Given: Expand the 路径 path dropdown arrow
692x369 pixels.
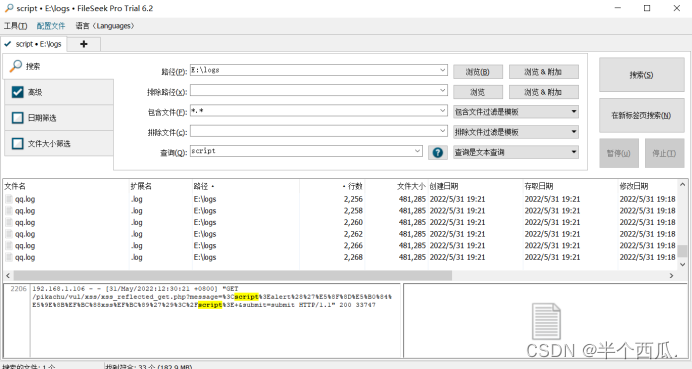Looking at the screenshot, I should pos(443,70).
